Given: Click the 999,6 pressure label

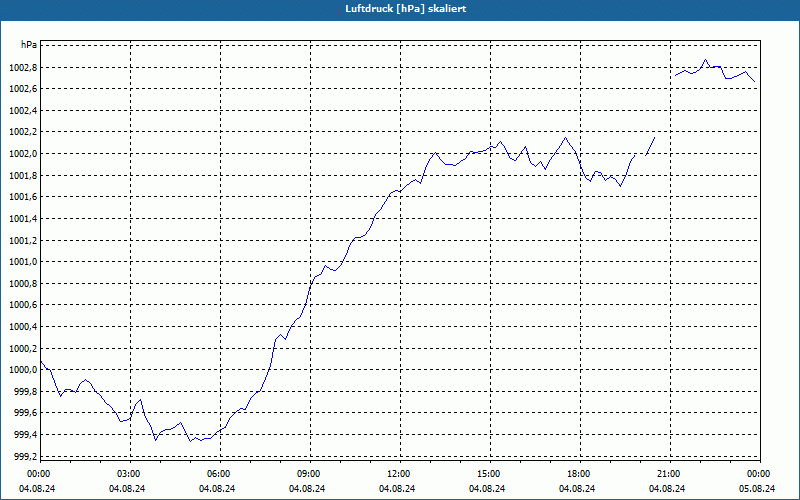Looking at the screenshot, I should (25, 413).
